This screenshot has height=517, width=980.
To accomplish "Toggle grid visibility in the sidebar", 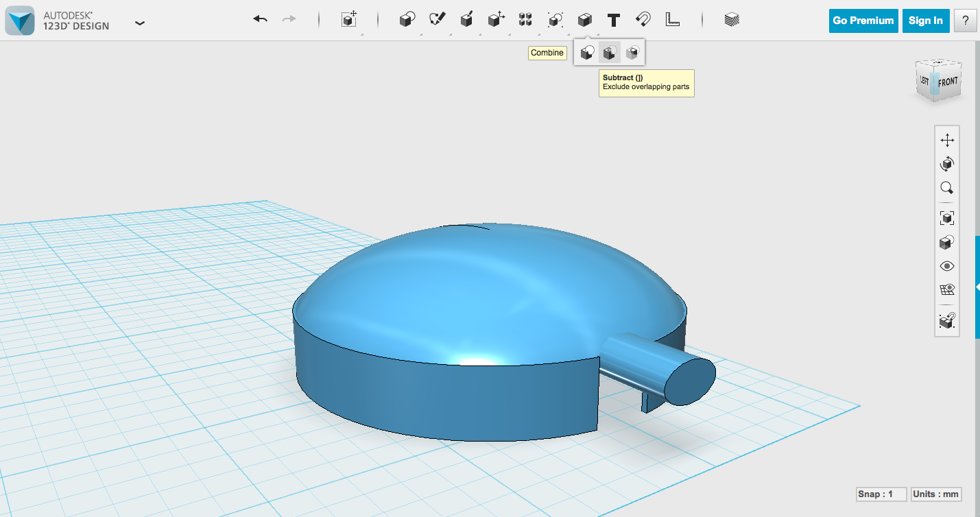I will click(947, 289).
